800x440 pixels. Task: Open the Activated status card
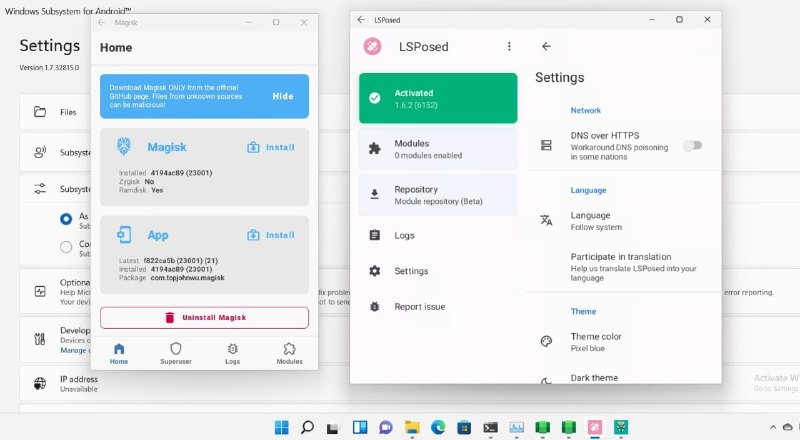pos(438,98)
